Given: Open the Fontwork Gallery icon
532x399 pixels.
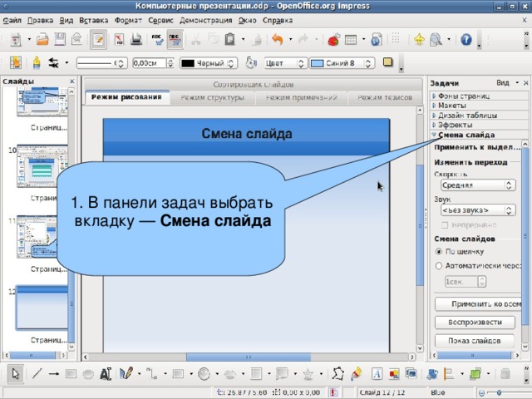Looking at the screenshot, I should click(x=377, y=374).
